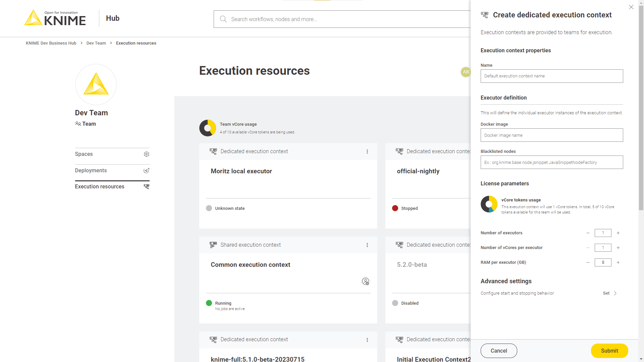The height and width of the screenshot is (362, 644).
Task: Click context icon on official-nightly card
Action: (399, 152)
